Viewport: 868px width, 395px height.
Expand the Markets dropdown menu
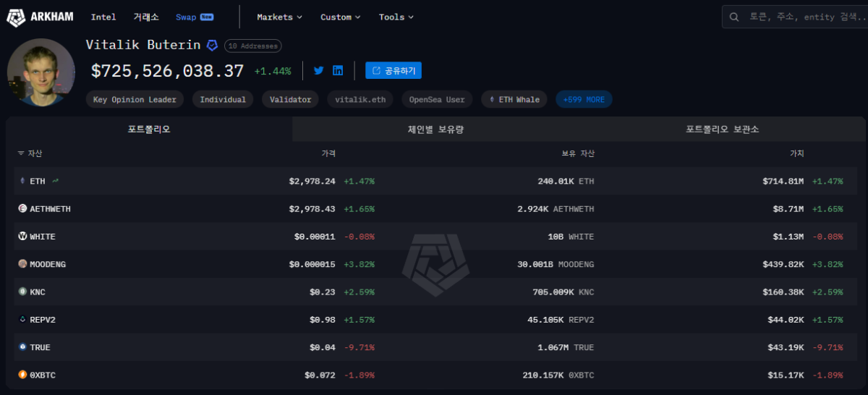279,17
